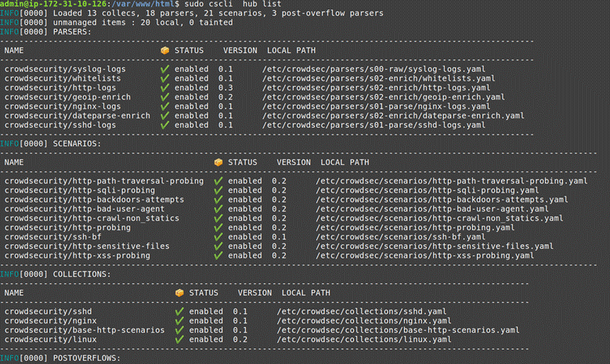Screen dimensions: 610x364
Task: Click the path '/etc/crowdsec/scenarios/http-sqli-probing.yaml'
Action: [x=427, y=190]
